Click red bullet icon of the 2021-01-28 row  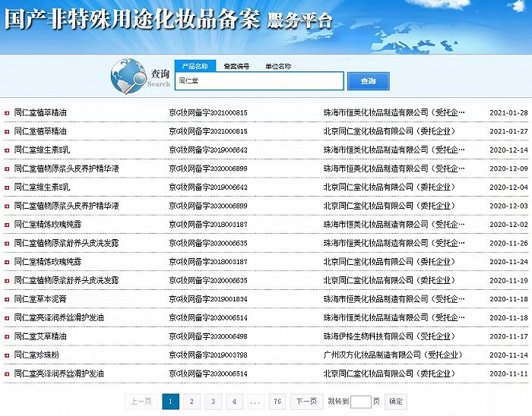[x=7, y=113]
